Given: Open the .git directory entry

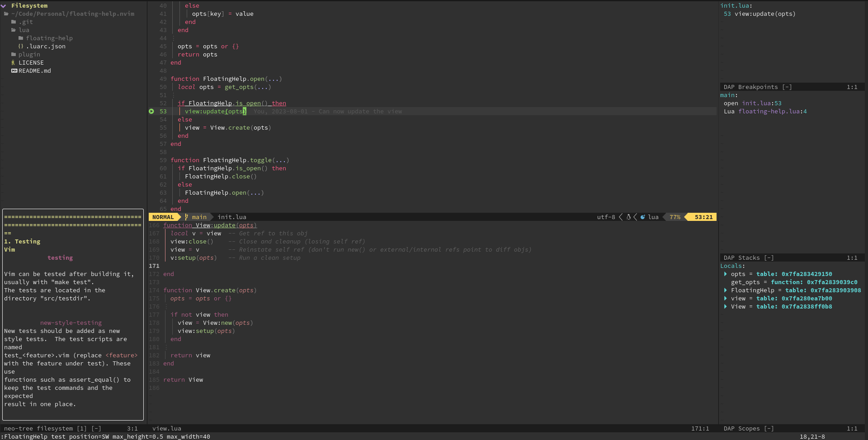Looking at the screenshot, I should (26, 22).
